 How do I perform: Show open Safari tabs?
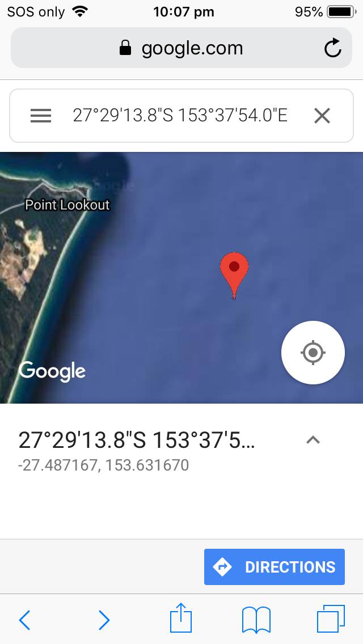point(331,618)
